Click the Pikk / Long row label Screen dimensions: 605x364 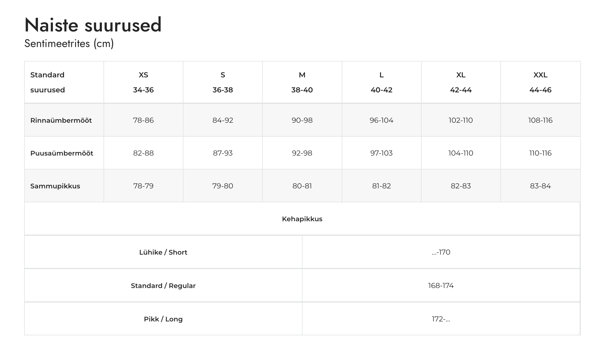(163, 319)
